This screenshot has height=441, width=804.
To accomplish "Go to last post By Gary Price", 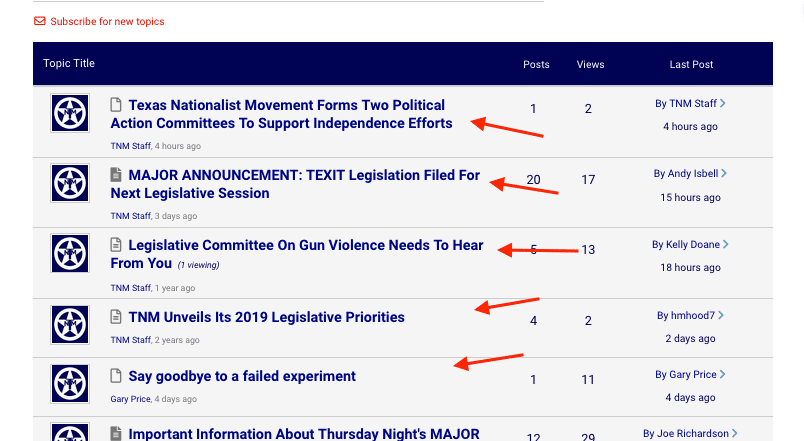I will click(686, 375).
